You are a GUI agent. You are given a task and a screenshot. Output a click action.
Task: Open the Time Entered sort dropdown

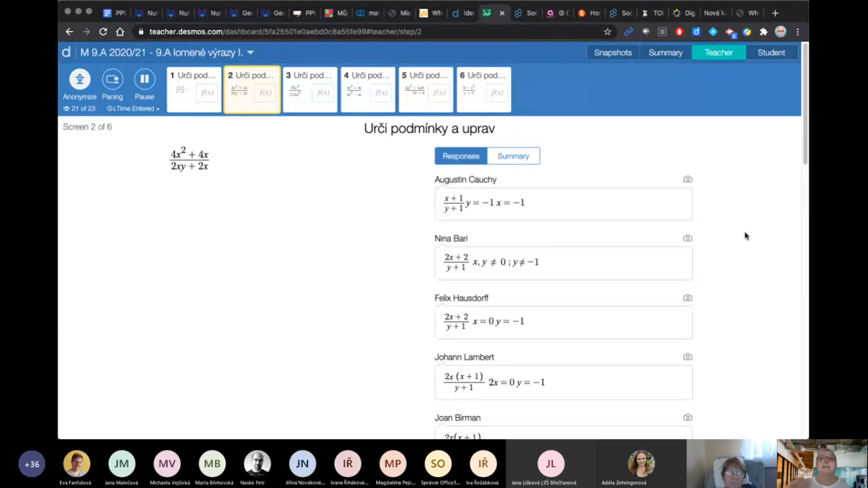point(133,109)
